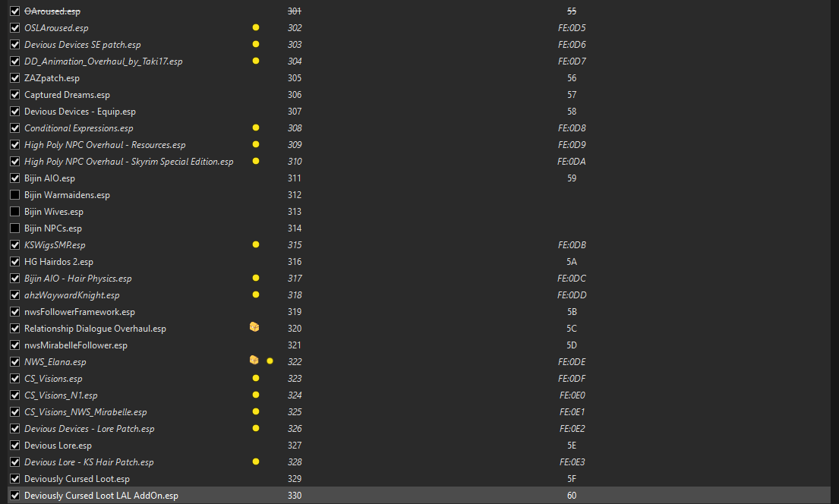Viewport: 839px width, 504px height.
Task: Enable Bijin NPCs.esp plugin
Action: tap(15, 228)
